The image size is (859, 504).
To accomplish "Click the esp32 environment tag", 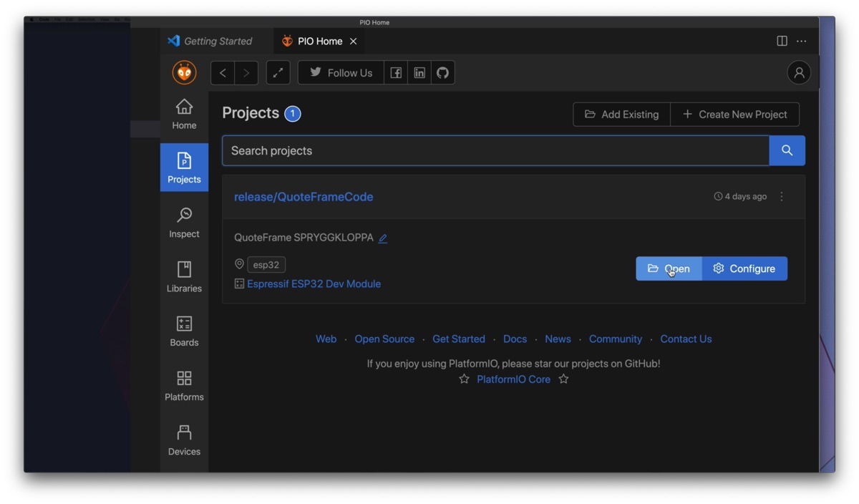I will (x=266, y=265).
